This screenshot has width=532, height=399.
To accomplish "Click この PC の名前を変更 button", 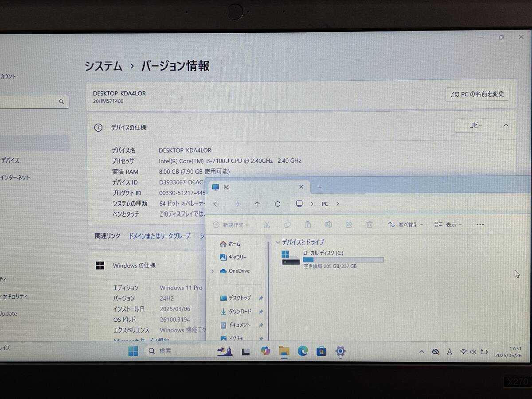I will 477,94.
